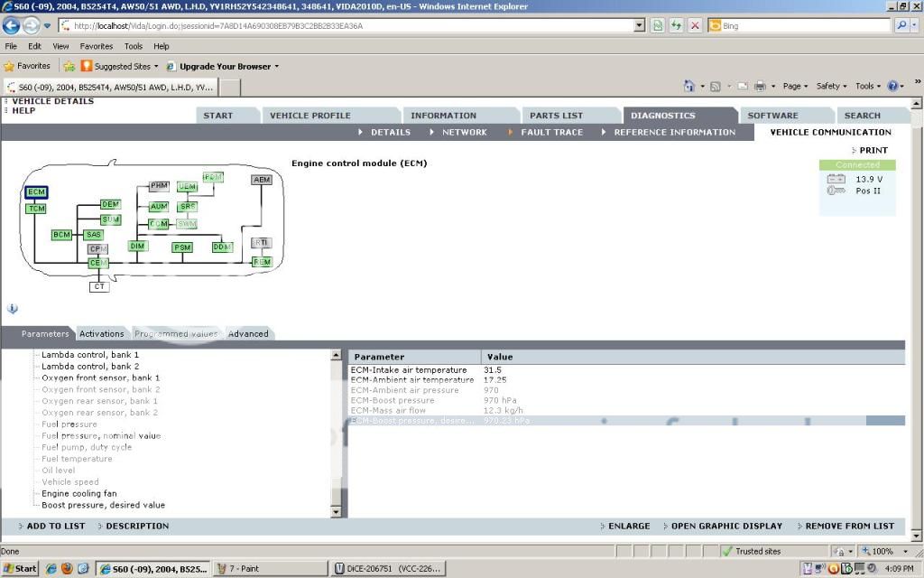Open the Favorites menu in menu bar
This screenshot has width=924, height=578.
click(96, 46)
